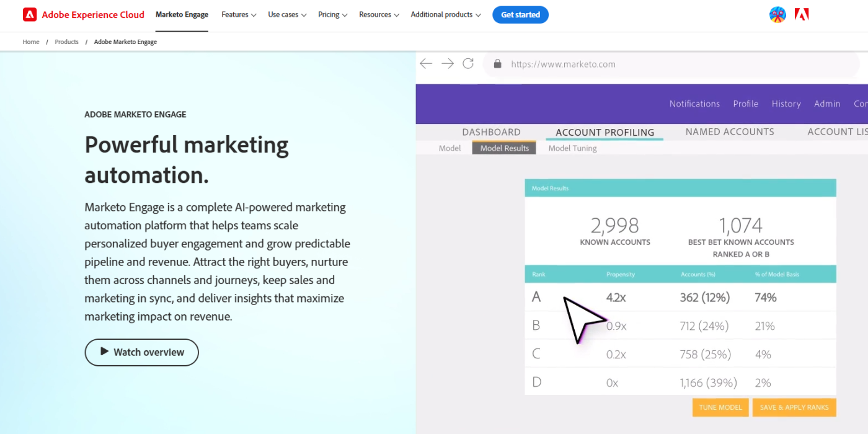Click the play icon in Watch overview

[104, 352]
